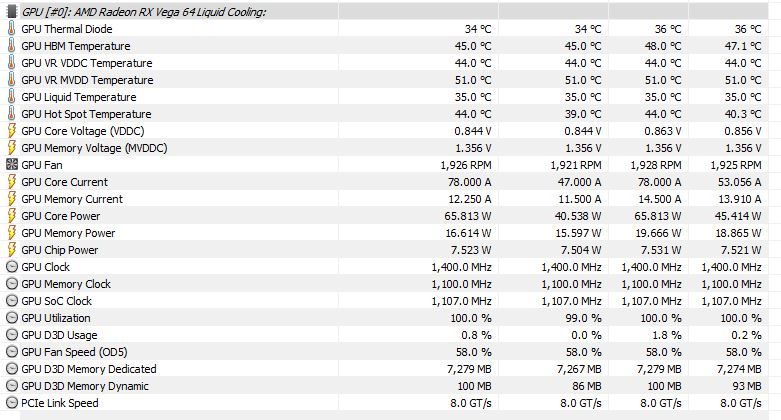Click the GPU chip icon in header row
Screen dimensions: 781x420
[12, 11]
